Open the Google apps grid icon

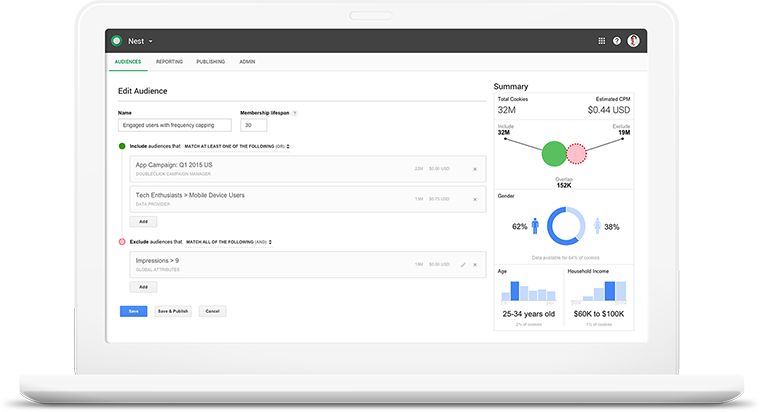[x=602, y=41]
